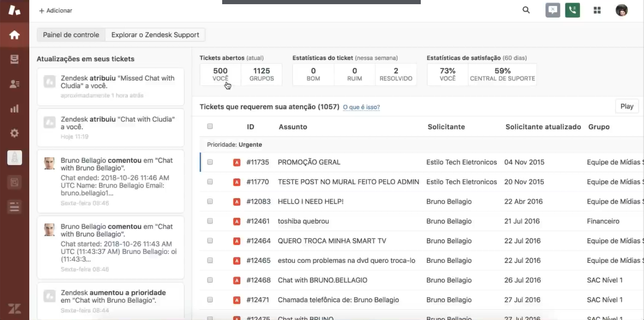The width and height of the screenshot is (644, 320).
Task: Click urgent priority badge for ticket #12461
Action: pyautogui.click(x=236, y=222)
